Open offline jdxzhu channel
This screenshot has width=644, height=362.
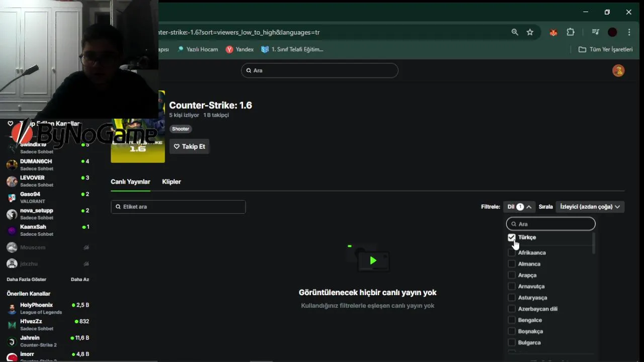click(x=48, y=263)
